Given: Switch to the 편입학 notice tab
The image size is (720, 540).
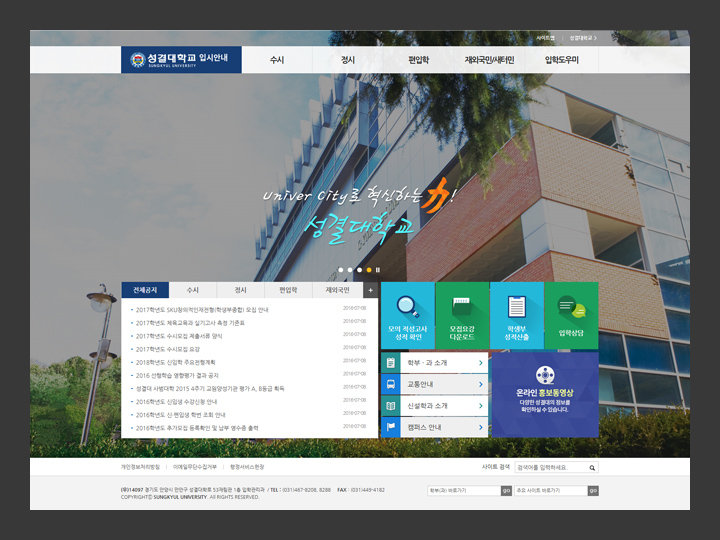Looking at the screenshot, I should 288,290.
